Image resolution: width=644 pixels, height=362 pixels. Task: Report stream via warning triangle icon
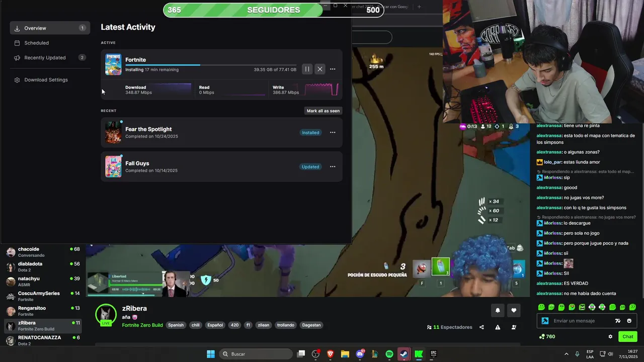[498, 327]
